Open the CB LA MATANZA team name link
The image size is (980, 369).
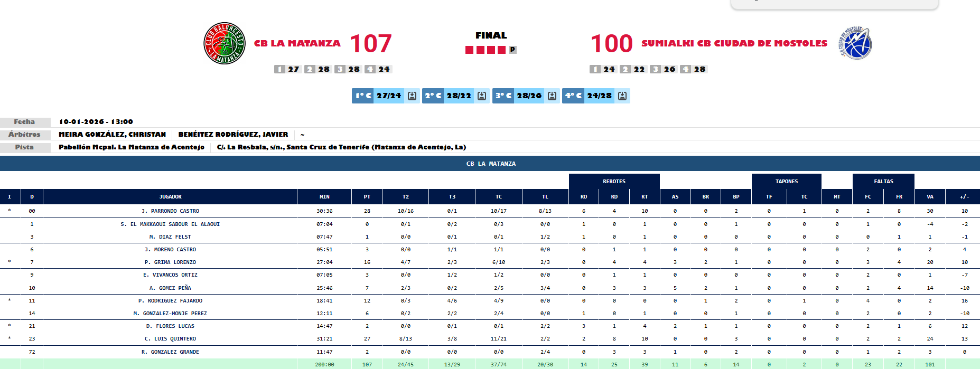tap(297, 43)
